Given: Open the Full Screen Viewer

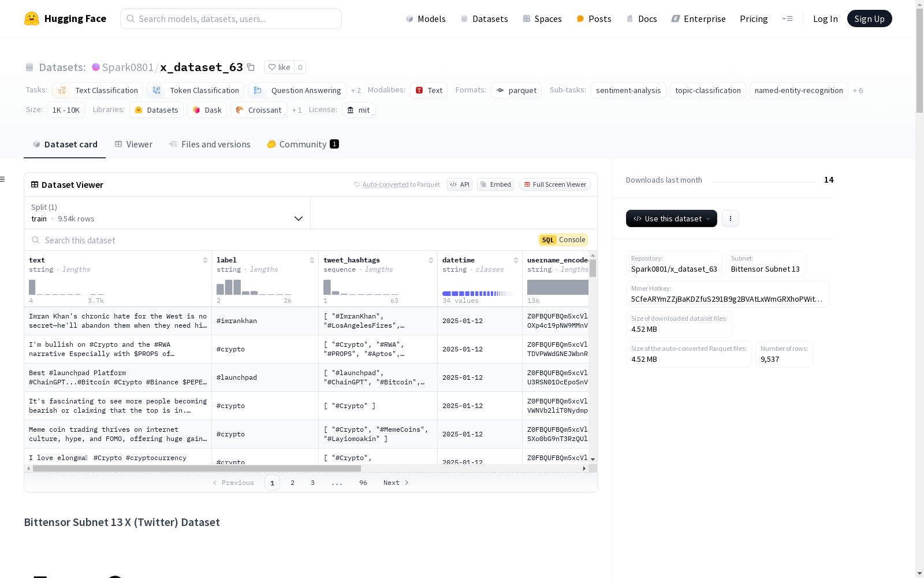Looking at the screenshot, I should (x=555, y=184).
